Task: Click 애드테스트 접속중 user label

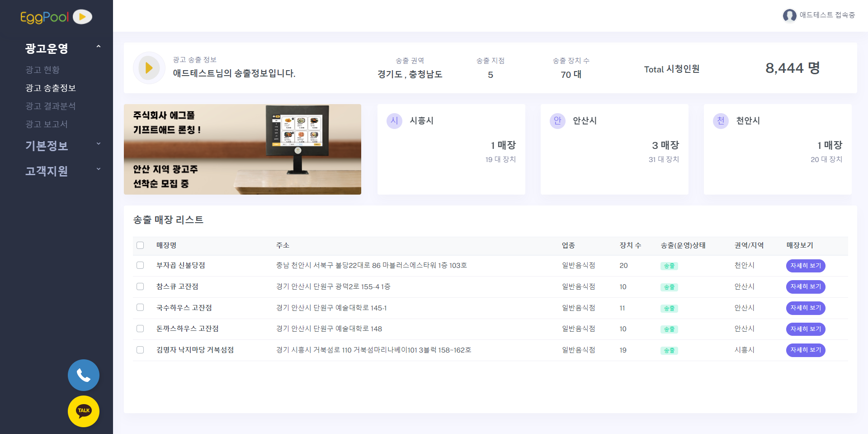Action: tap(827, 15)
